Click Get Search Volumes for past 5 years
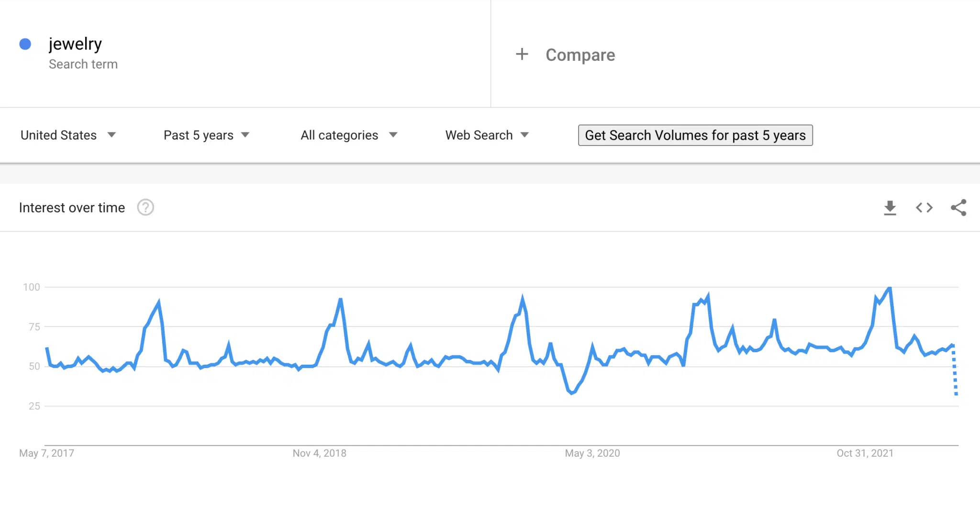This screenshot has height=517, width=980. (x=695, y=135)
